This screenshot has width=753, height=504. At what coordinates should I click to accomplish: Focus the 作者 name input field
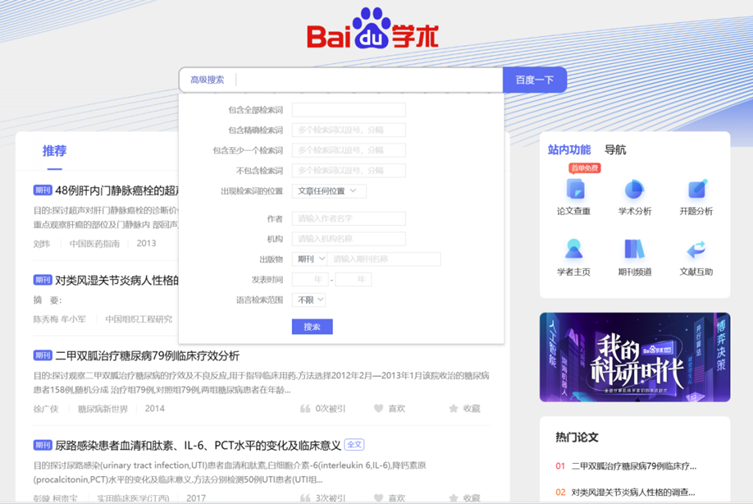coord(349,219)
